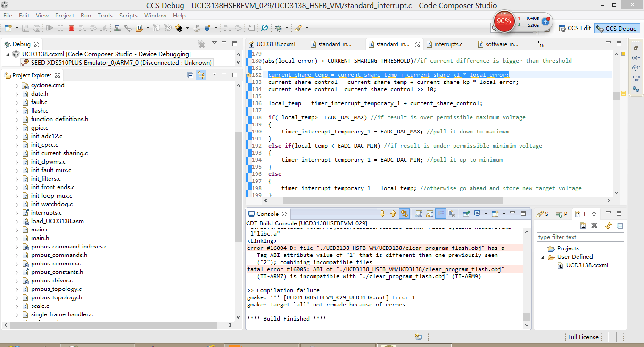Toggle the link button in Console toolbar
The height and width of the screenshot is (347, 644).
click(x=404, y=214)
